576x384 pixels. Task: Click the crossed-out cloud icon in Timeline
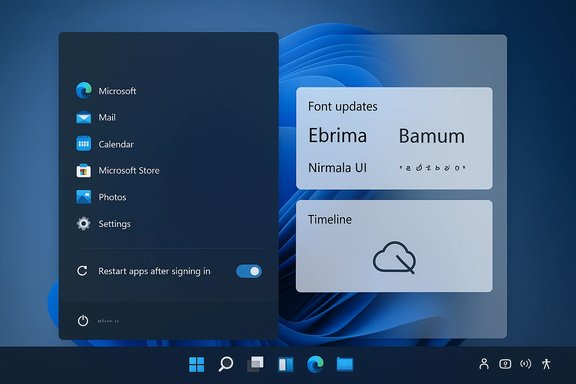click(x=395, y=258)
